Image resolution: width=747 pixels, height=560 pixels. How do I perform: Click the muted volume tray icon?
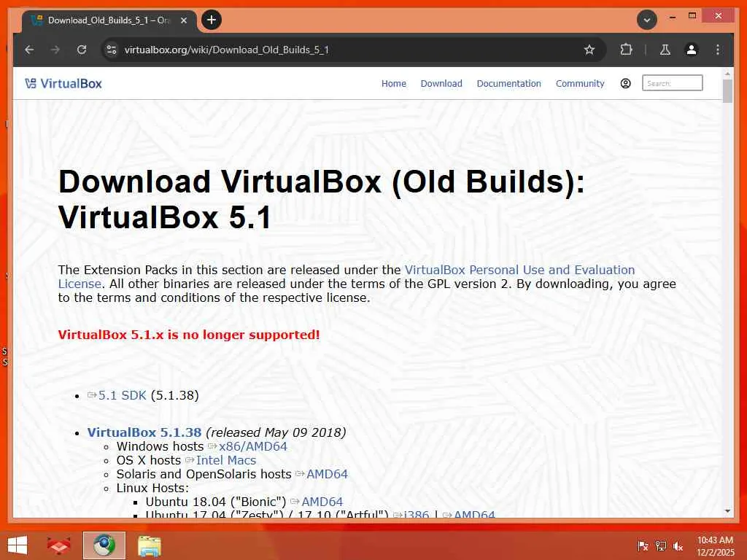coord(678,546)
